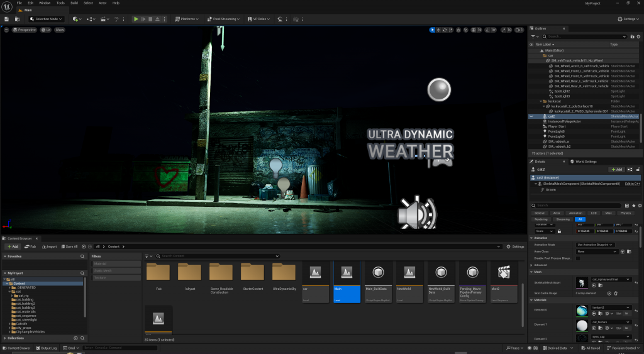Open the Add content quick menu icon
644x354 pixels.
point(76,19)
